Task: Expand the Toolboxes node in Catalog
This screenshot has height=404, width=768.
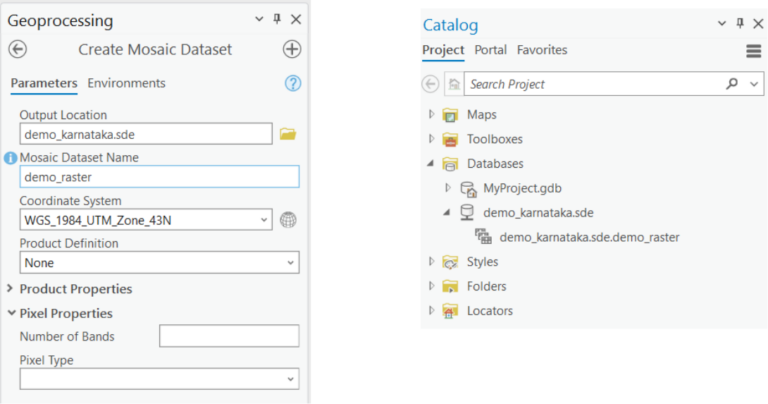Action: point(432,139)
